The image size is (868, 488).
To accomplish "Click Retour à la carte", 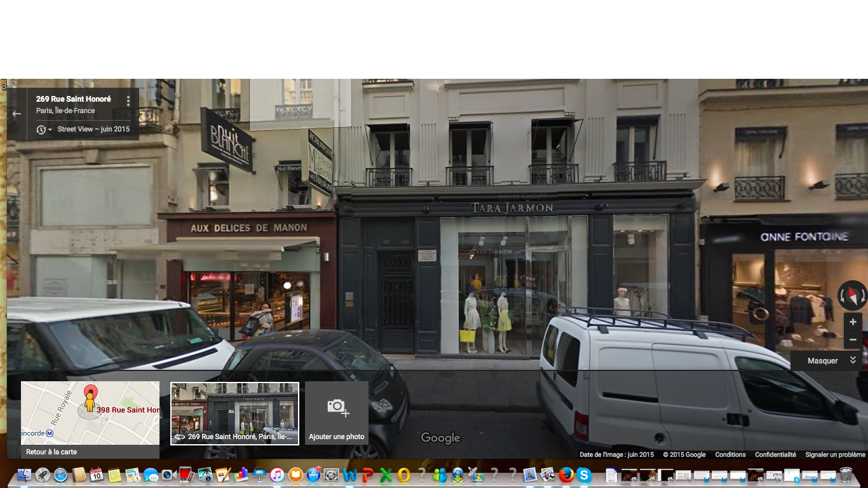I will pos(51,452).
